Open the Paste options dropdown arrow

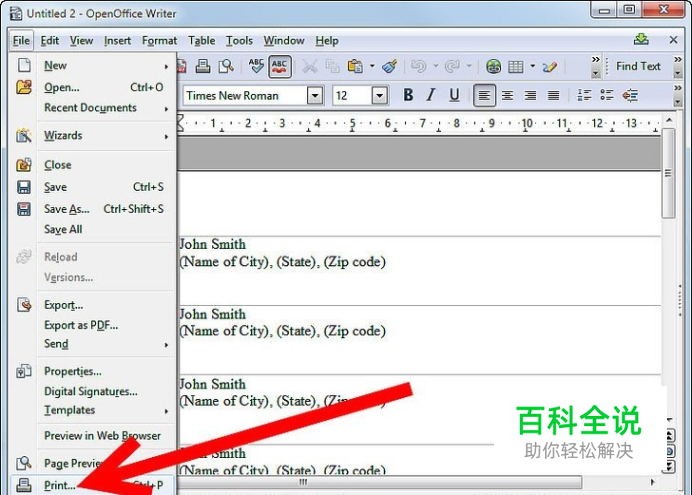click(x=372, y=66)
